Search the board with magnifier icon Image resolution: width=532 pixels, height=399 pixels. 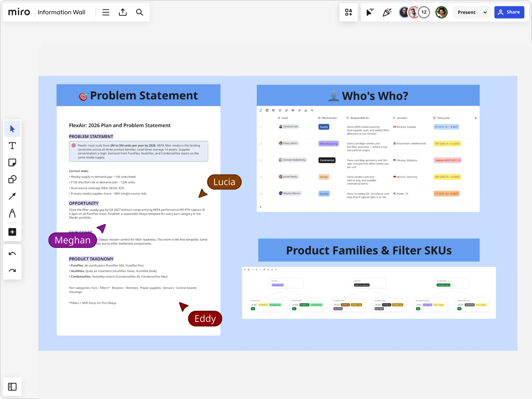coord(140,12)
